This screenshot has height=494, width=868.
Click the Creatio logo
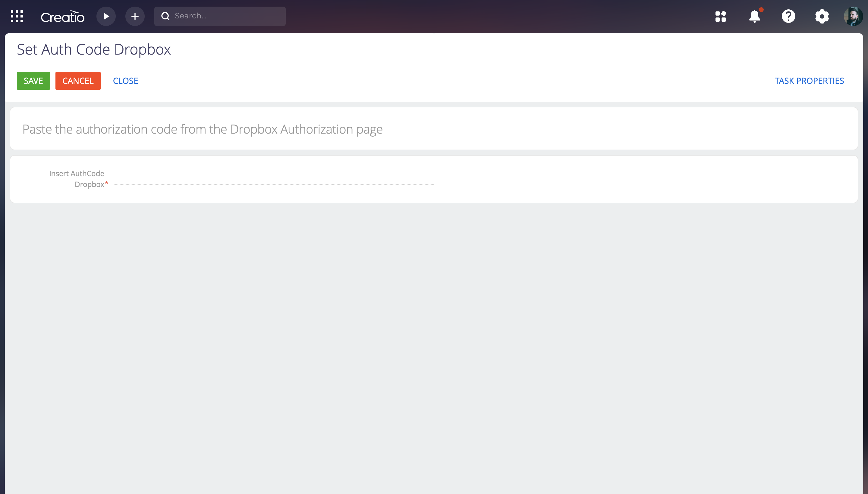(62, 16)
